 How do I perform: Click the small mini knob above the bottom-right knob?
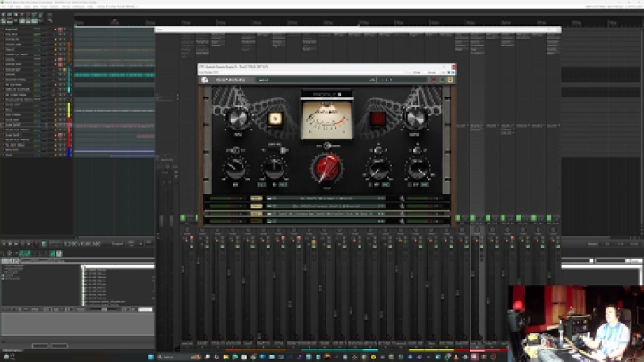pyautogui.click(x=418, y=150)
